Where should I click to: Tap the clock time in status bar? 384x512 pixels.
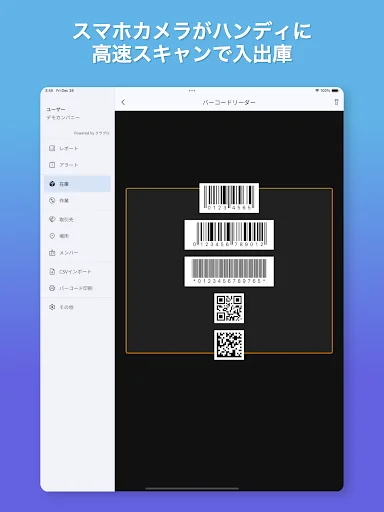pos(49,91)
